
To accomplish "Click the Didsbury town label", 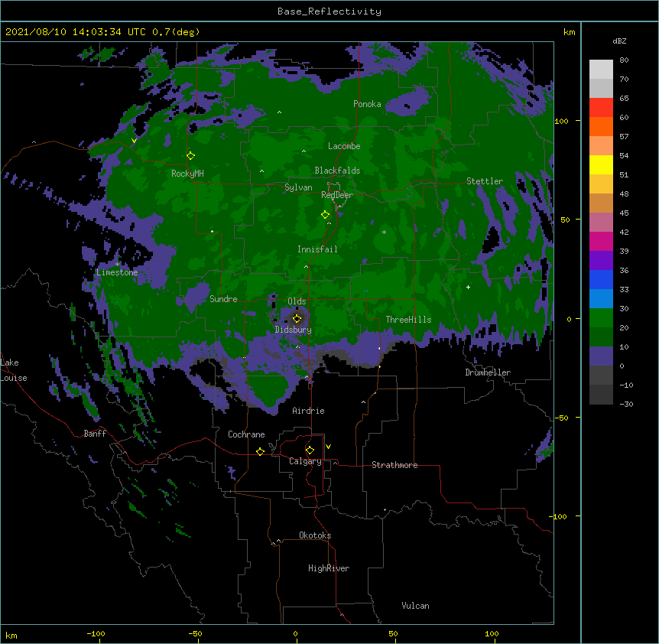I will point(294,330).
